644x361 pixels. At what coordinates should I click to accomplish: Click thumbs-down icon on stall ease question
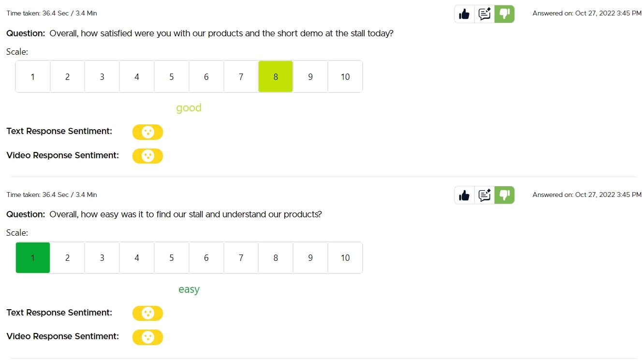tap(504, 195)
